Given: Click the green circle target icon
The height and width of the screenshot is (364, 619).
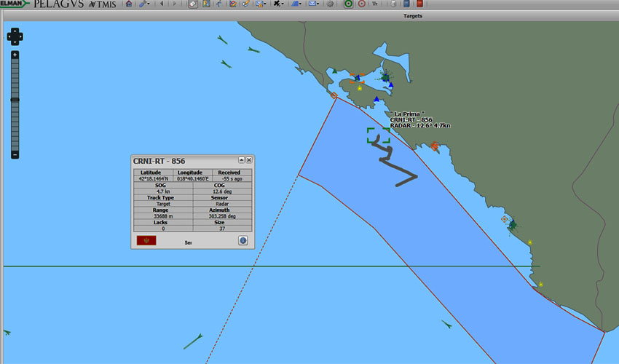Looking at the screenshot, I should [x=347, y=4].
